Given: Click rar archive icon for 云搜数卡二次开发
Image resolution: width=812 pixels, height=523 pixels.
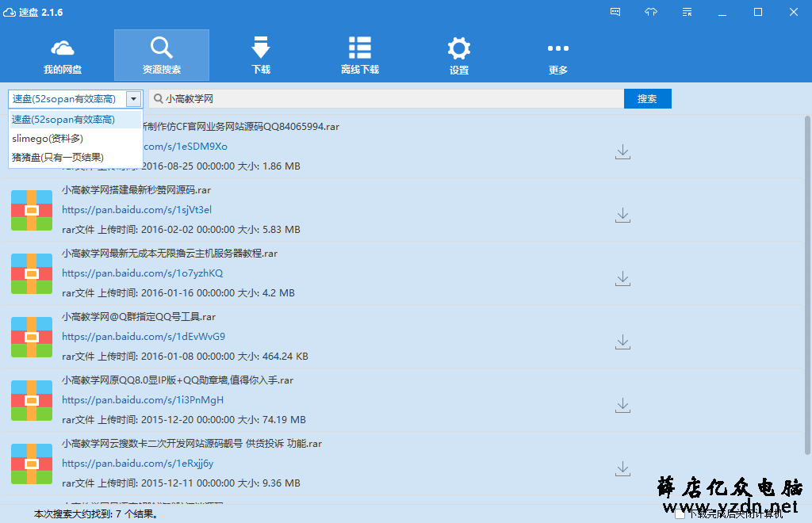Looking at the screenshot, I should click(x=32, y=464).
